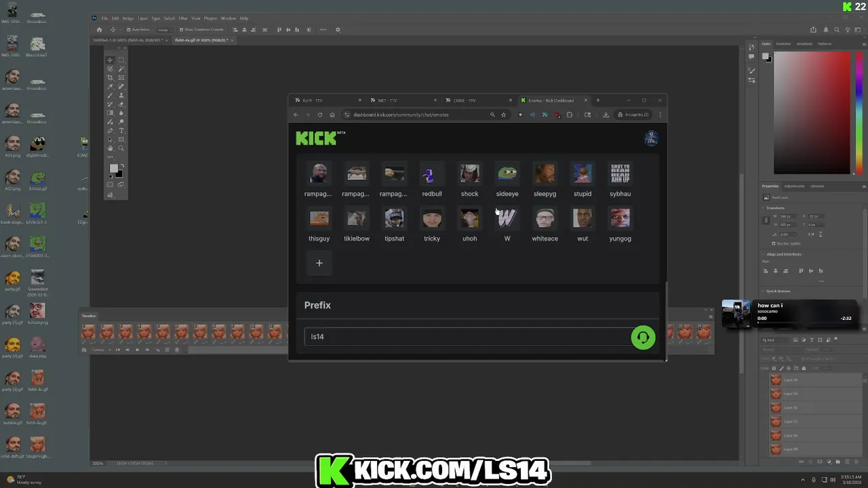This screenshot has height=488, width=868.
Task: Play the timeline animation
Action: (x=138, y=350)
